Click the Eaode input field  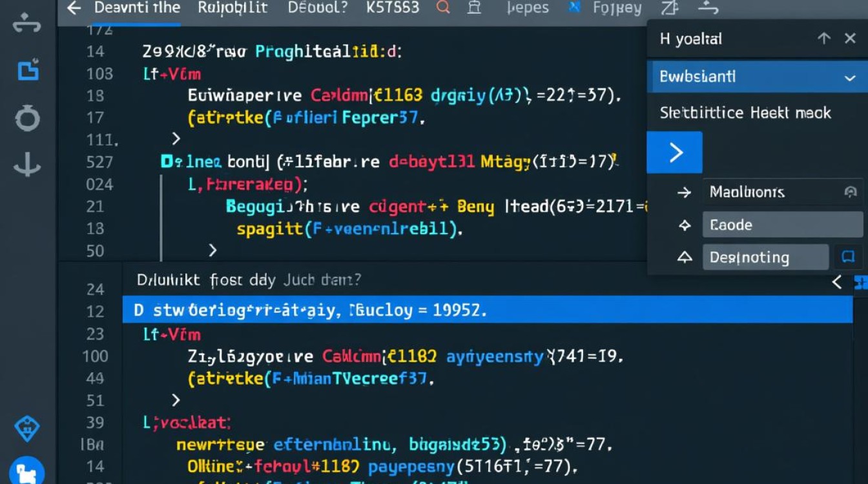(x=781, y=225)
